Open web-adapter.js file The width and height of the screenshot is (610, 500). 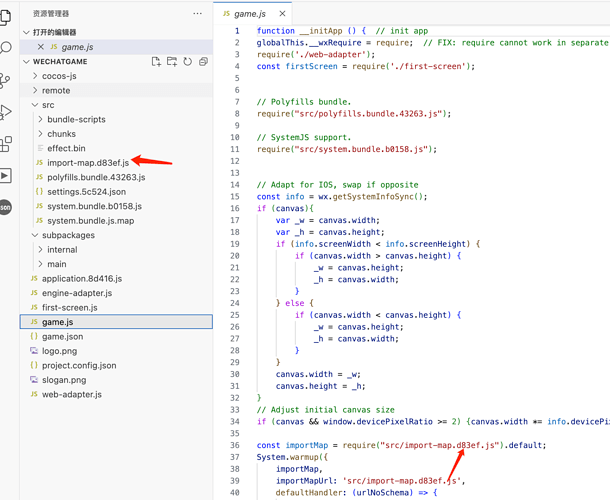72,394
